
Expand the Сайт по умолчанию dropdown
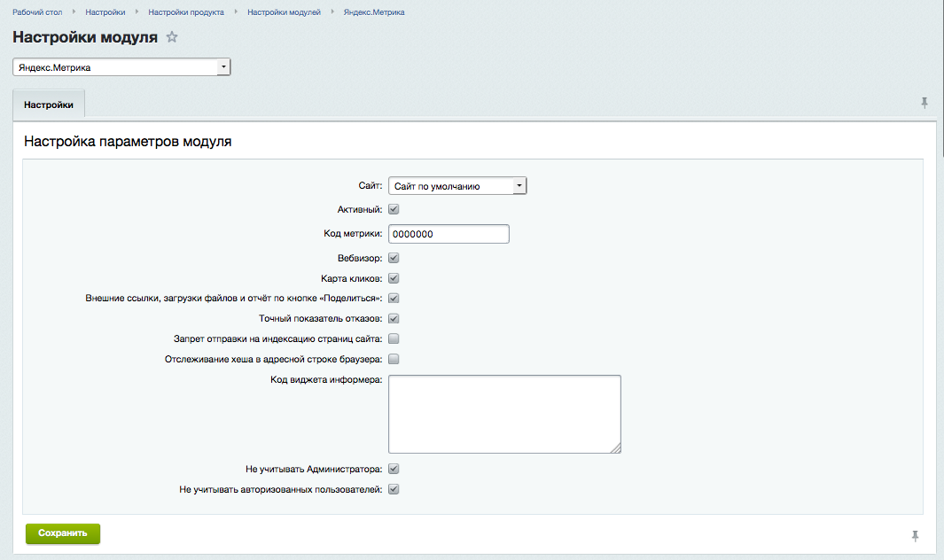457,186
